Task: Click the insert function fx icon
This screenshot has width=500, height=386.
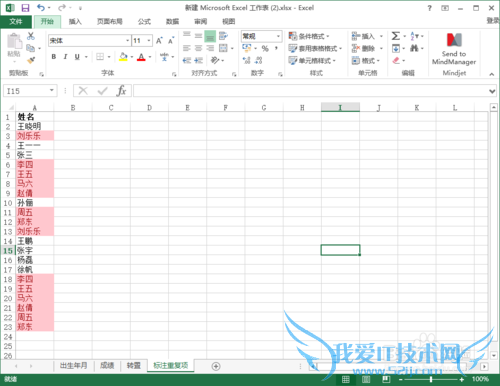Action: pyautogui.click(x=121, y=91)
